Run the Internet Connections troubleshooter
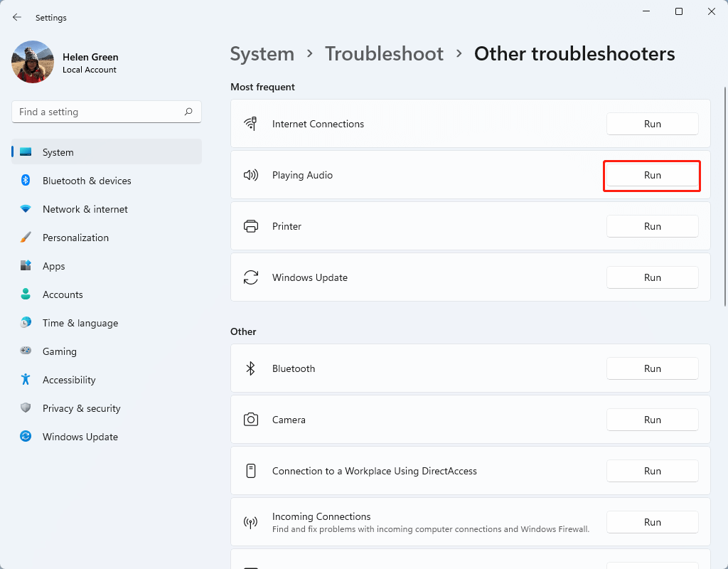This screenshot has height=569, width=728. coord(652,123)
